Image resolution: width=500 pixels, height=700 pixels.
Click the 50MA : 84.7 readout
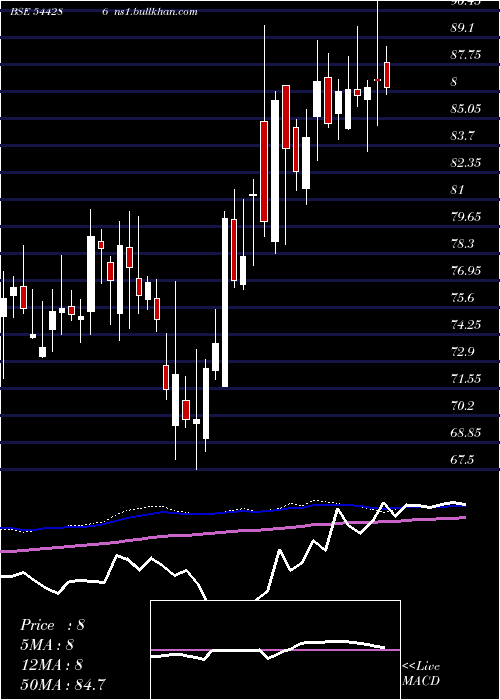coord(63,684)
